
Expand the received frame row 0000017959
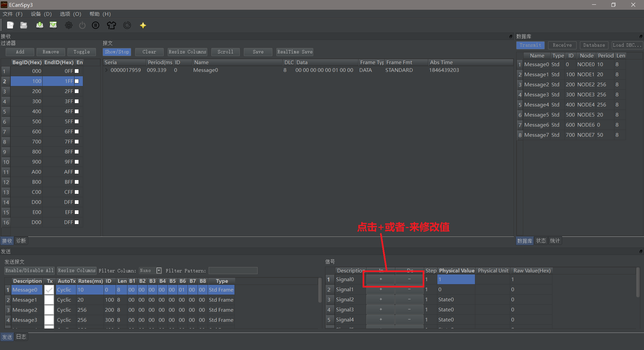click(x=106, y=70)
